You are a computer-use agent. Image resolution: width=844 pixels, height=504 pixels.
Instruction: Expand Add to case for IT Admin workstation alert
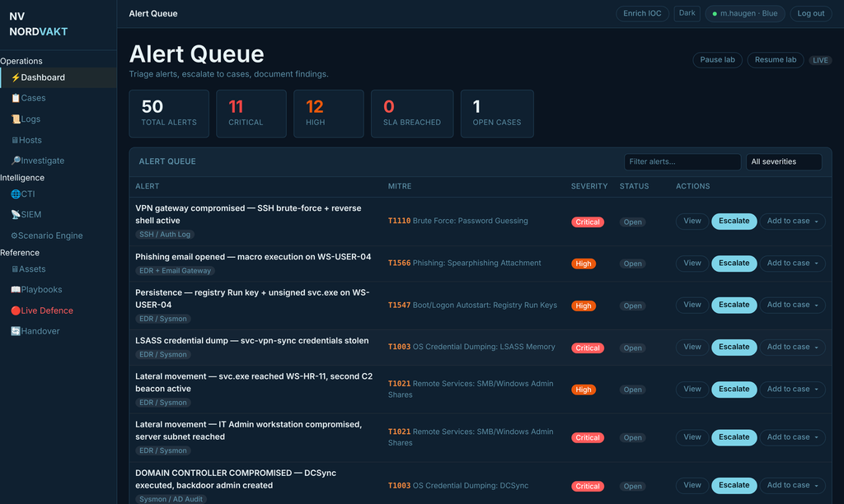pos(792,437)
